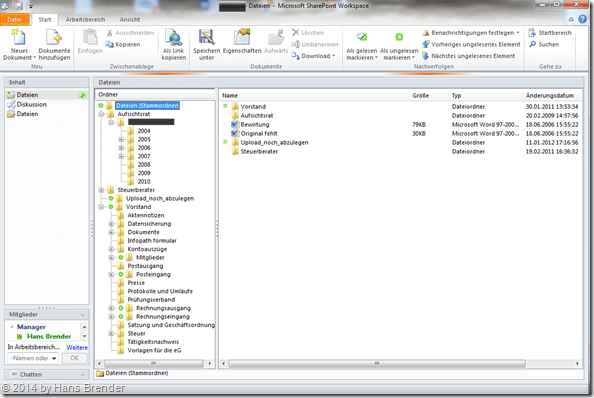Image resolution: width=594 pixels, height=398 pixels.
Task: Open the Datei tab
Action: 14,19
